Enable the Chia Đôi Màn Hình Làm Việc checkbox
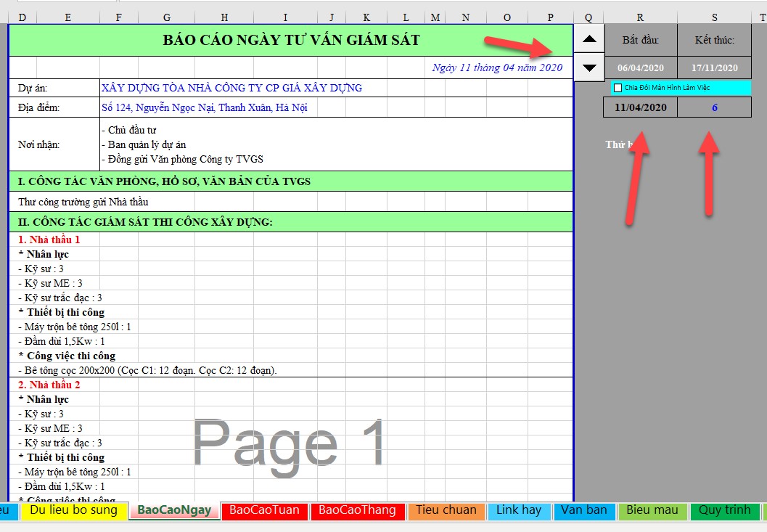The height and width of the screenshot is (532, 767). point(618,88)
